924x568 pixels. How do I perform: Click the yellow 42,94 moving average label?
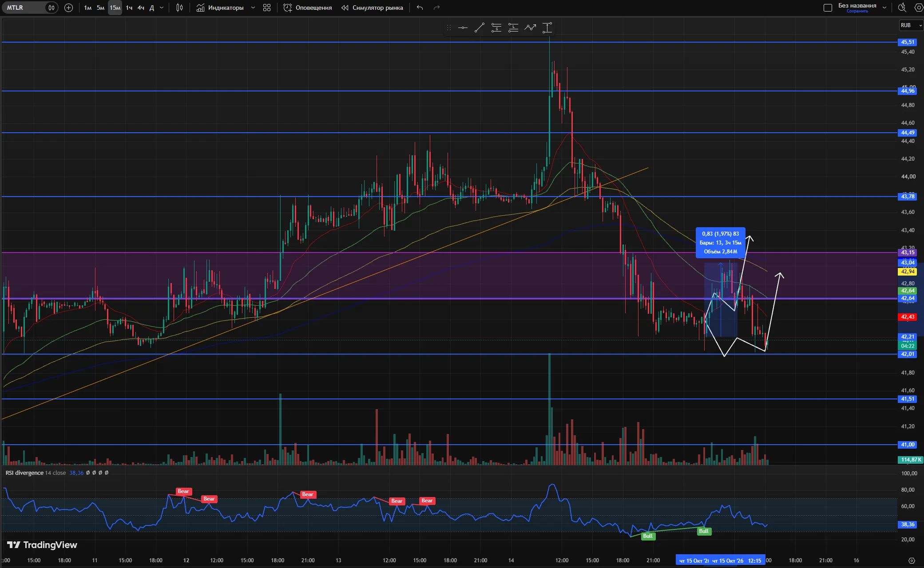[x=908, y=272]
